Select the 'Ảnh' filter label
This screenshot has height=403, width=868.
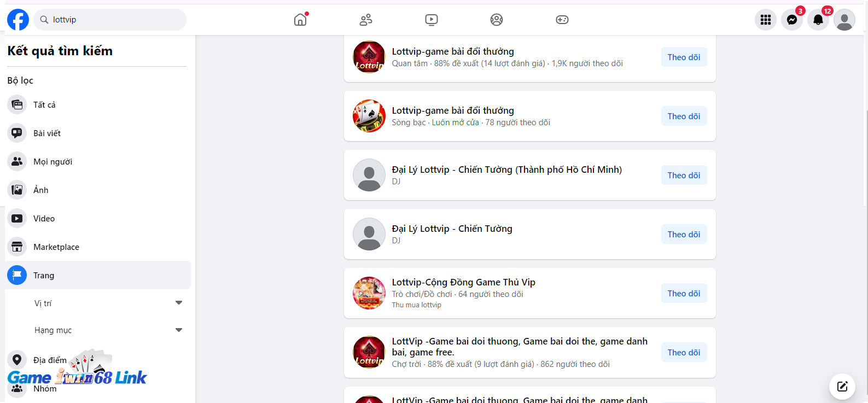coord(41,190)
